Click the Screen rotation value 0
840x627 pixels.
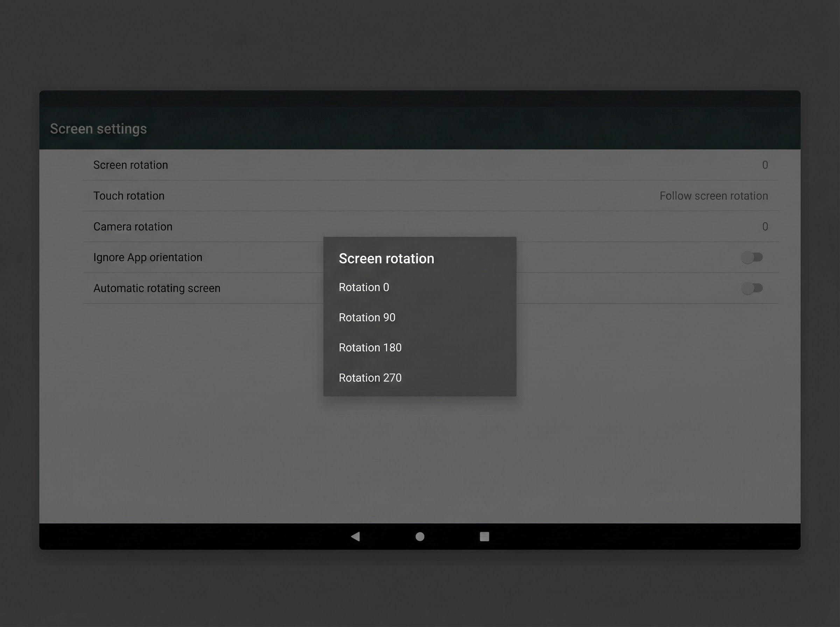click(x=765, y=165)
